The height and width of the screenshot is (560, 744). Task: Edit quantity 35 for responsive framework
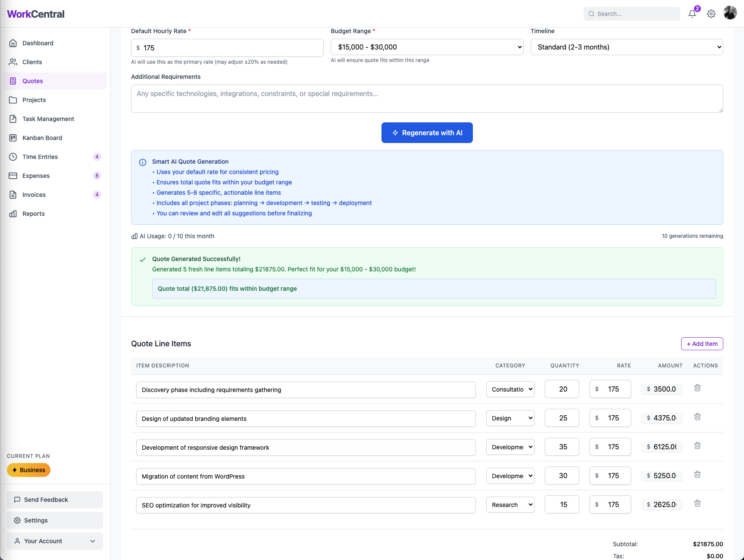pos(562,447)
